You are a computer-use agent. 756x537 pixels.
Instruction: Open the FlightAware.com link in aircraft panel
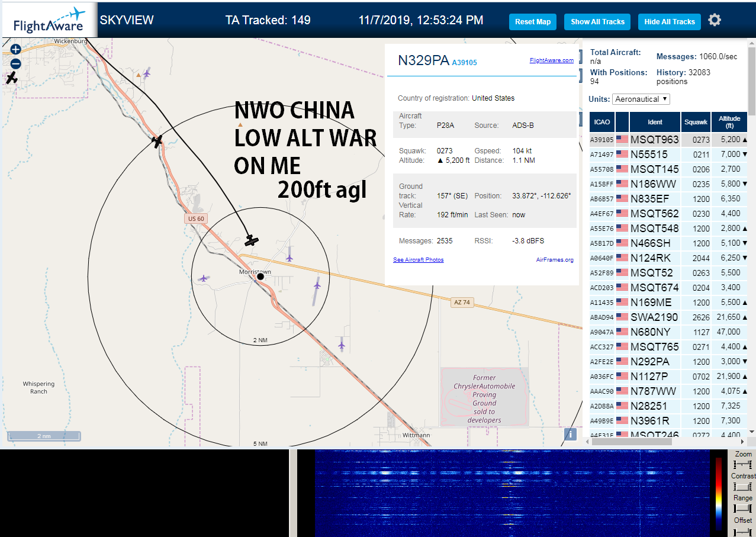[x=551, y=60]
